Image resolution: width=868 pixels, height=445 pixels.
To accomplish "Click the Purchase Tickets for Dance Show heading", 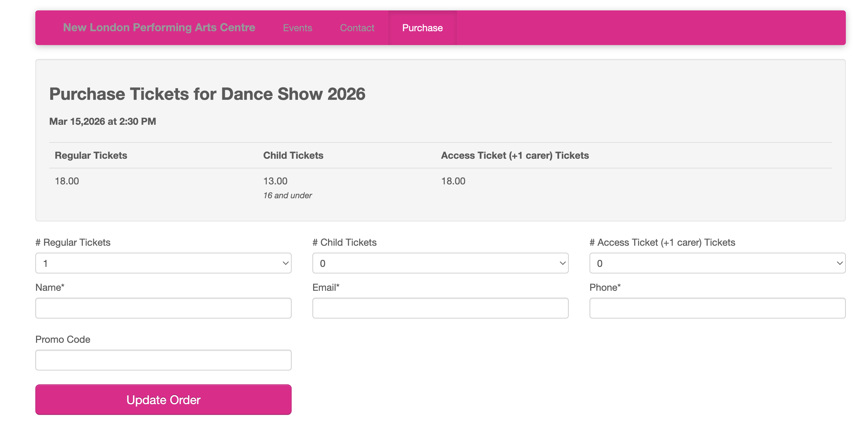I will point(207,94).
